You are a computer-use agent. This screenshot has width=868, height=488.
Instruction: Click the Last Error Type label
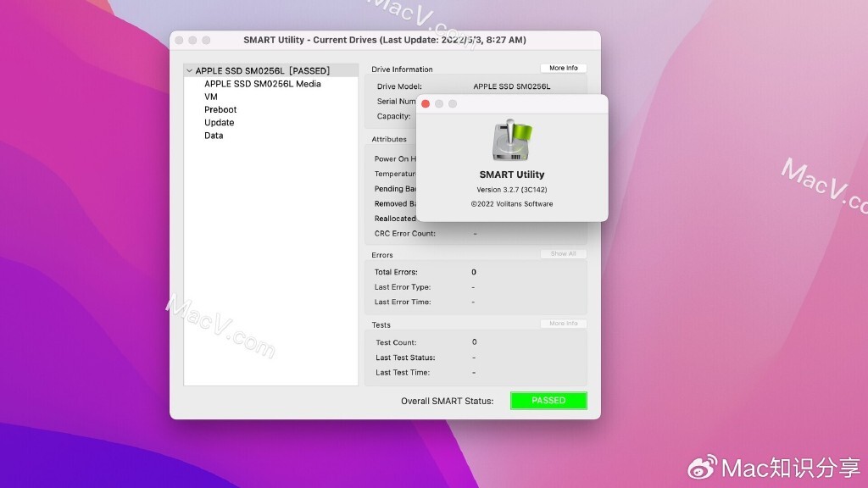[403, 287]
